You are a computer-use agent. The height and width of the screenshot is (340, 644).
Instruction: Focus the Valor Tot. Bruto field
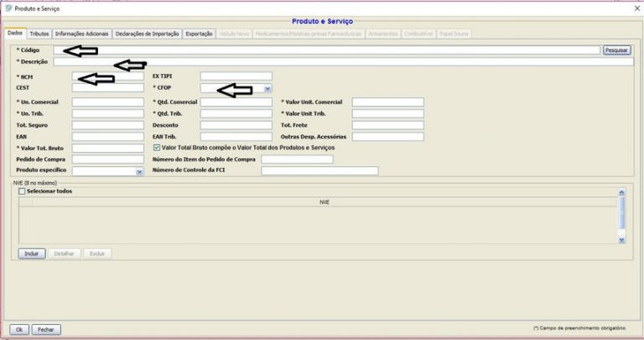pos(108,148)
